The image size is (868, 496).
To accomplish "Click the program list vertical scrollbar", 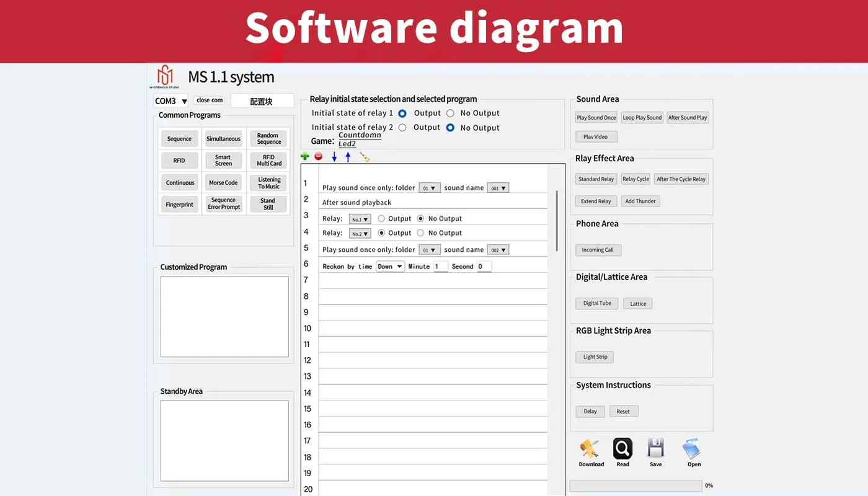I will [x=557, y=220].
